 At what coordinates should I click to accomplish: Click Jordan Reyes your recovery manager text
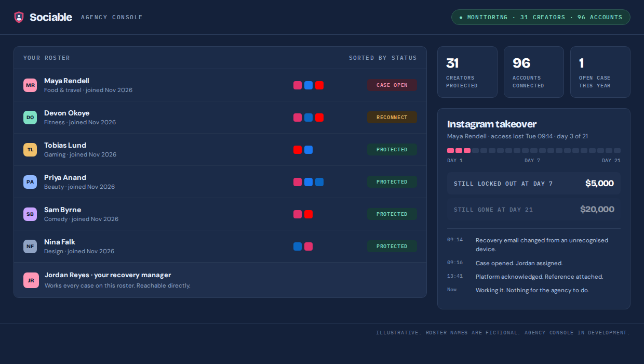pos(108,275)
